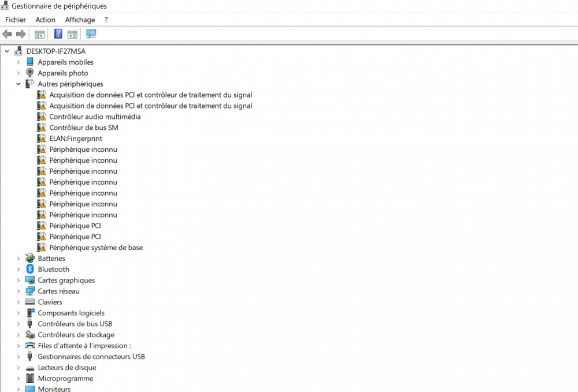
Task: Click the forward navigation arrow icon
Action: click(x=21, y=33)
